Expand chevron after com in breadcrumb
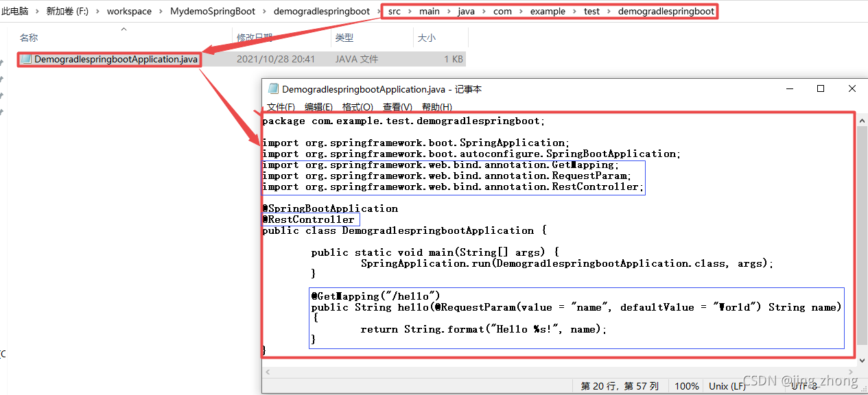Image resolution: width=868 pixels, height=395 pixels. tap(521, 11)
